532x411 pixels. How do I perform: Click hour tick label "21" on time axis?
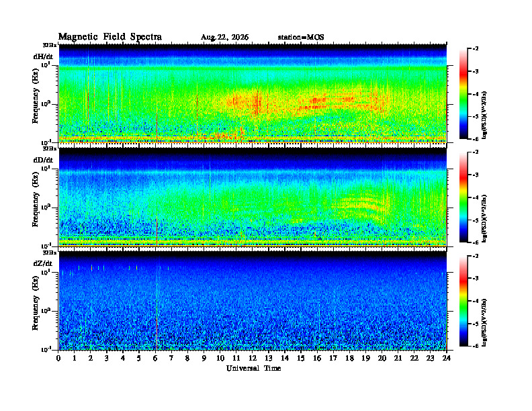click(x=398, y=358)
